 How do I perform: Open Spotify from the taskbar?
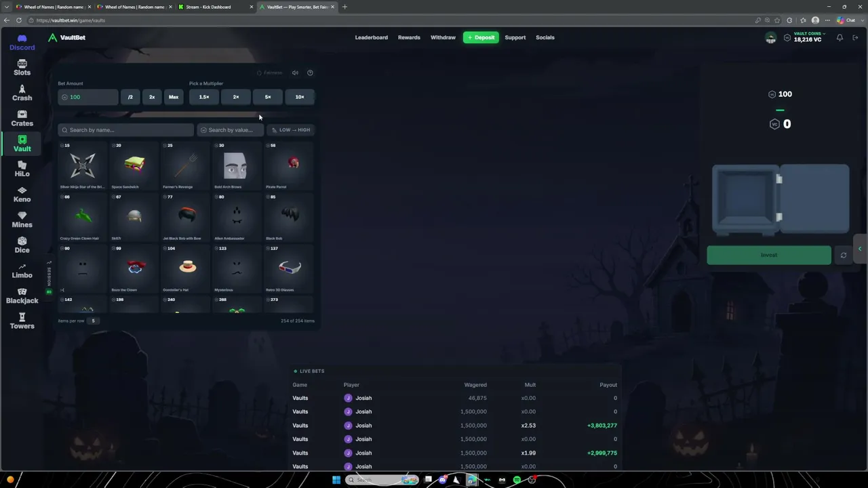(x=517, y=480)
